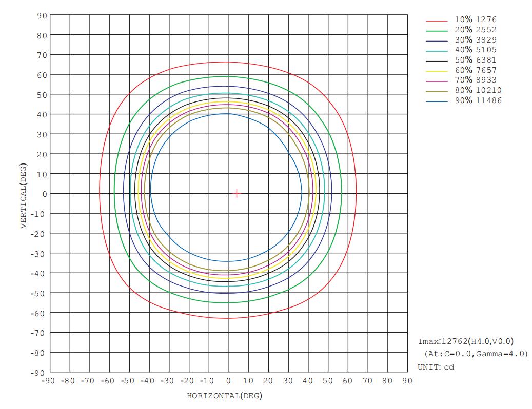This screenshot has height=409, width=532.
Task: Click the red 10% legend line
Action: 437,21
